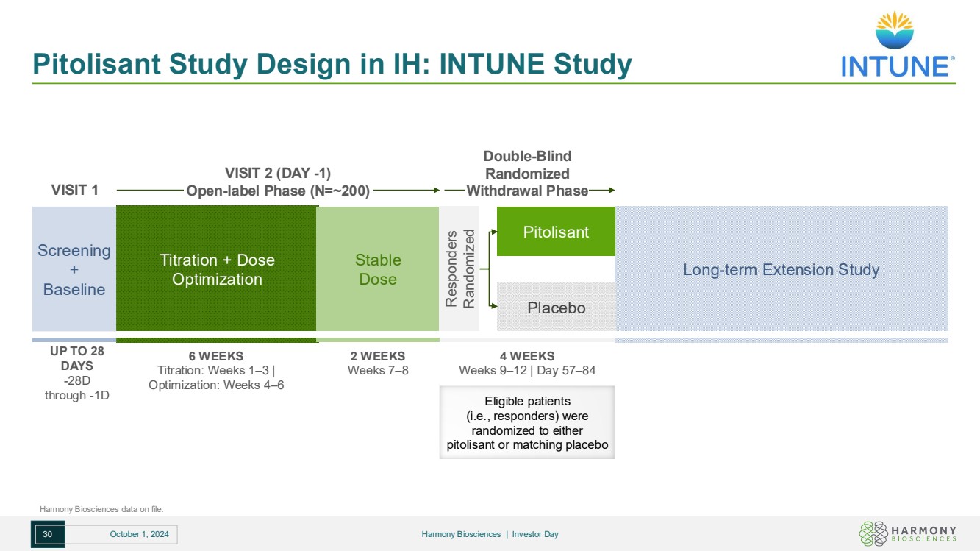Select the gray Placebo box

coord(556,307)
